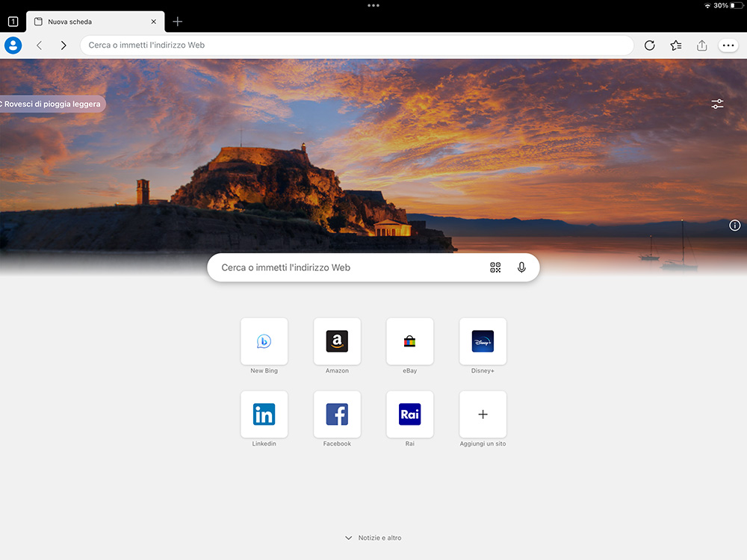This screenshot has height=560, width=747.
Task: Open a new tab with the plus button
Action: point(177,21)
